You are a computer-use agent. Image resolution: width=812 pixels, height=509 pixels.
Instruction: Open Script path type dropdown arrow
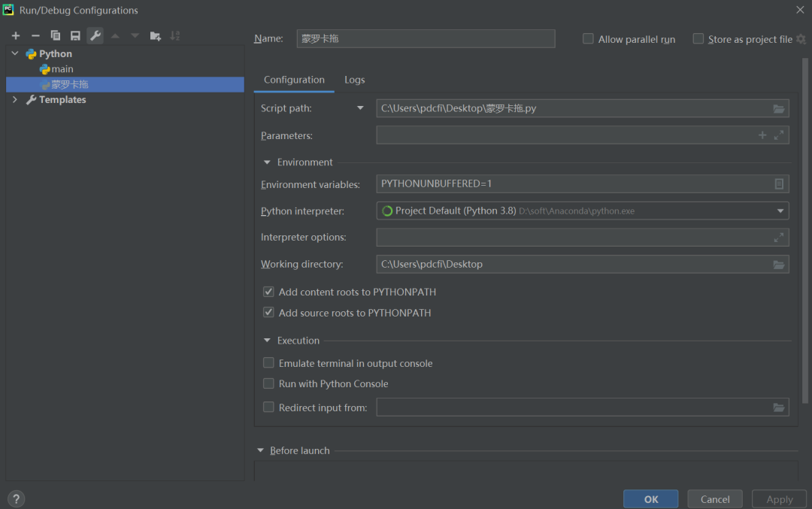coord(360,108)
